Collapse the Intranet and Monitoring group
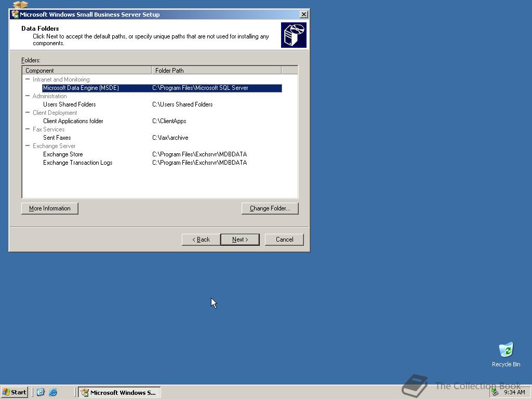This screenshot has width=532, height=399. tap(28, 79)
